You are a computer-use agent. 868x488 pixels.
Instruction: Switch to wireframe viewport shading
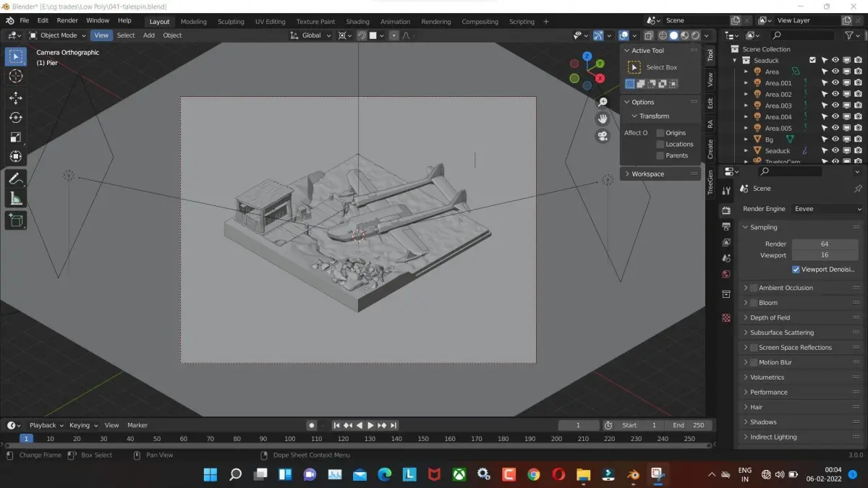(663, 35)
